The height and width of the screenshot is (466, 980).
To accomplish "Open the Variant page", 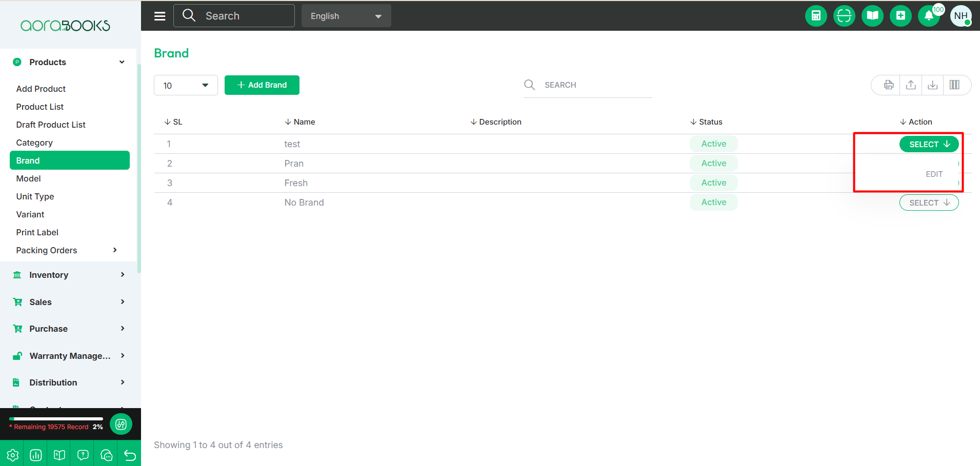I will [30, 214].
